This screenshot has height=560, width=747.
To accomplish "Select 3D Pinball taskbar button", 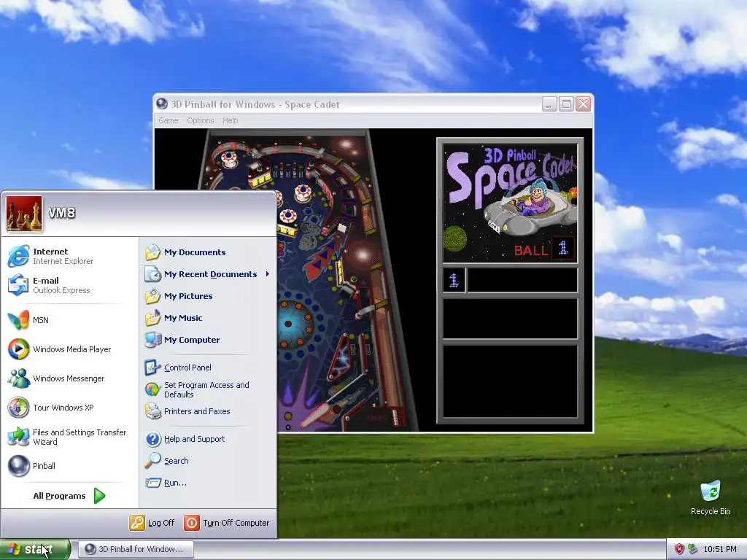I will click(136, 549).
